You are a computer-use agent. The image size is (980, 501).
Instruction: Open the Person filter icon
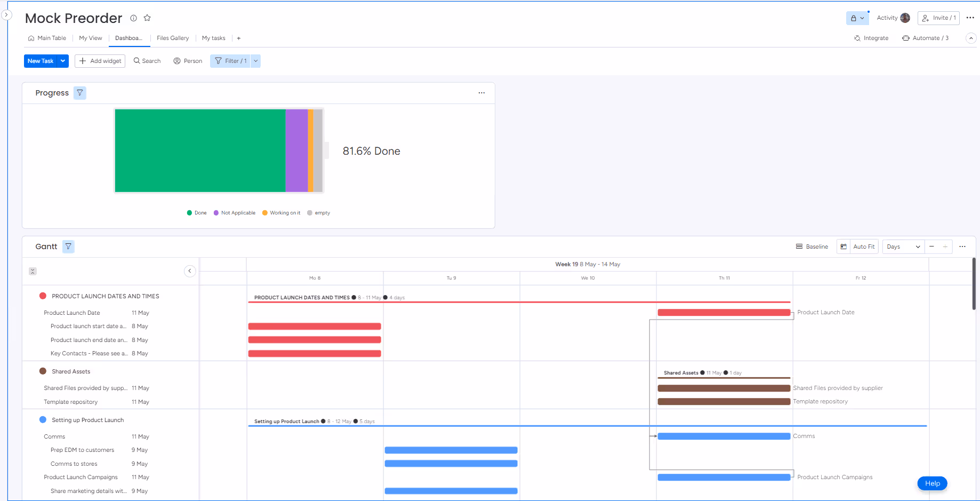[x=177, y=61]
